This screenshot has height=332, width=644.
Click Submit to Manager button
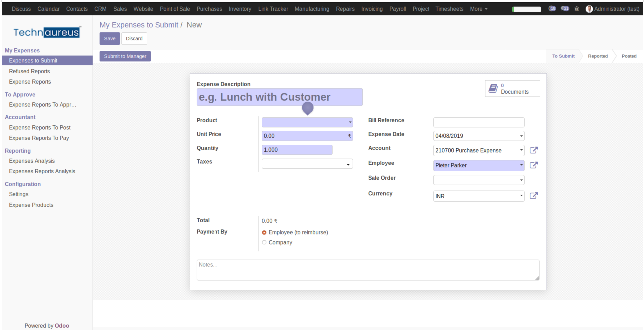(x=125, y=56)
